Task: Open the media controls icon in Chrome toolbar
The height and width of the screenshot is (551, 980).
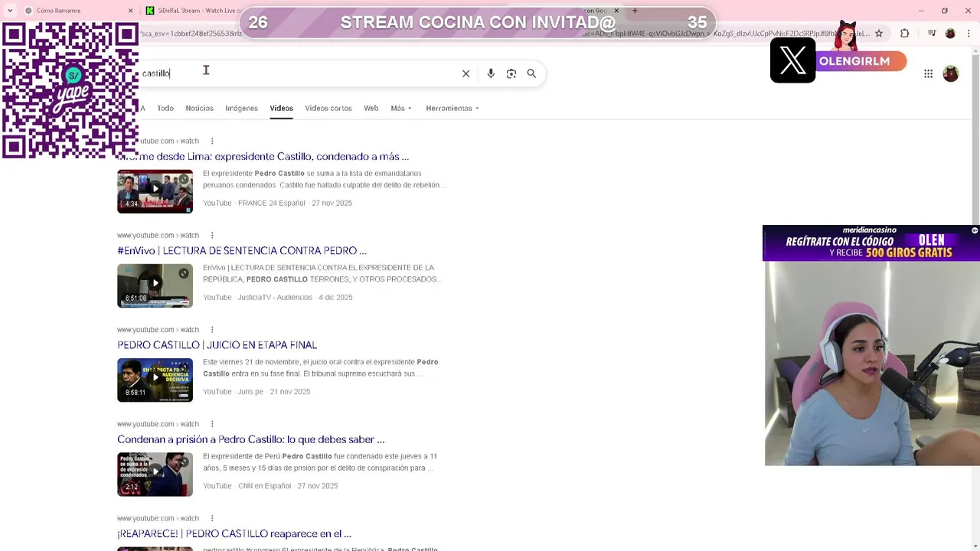Action: coord(932,34)
